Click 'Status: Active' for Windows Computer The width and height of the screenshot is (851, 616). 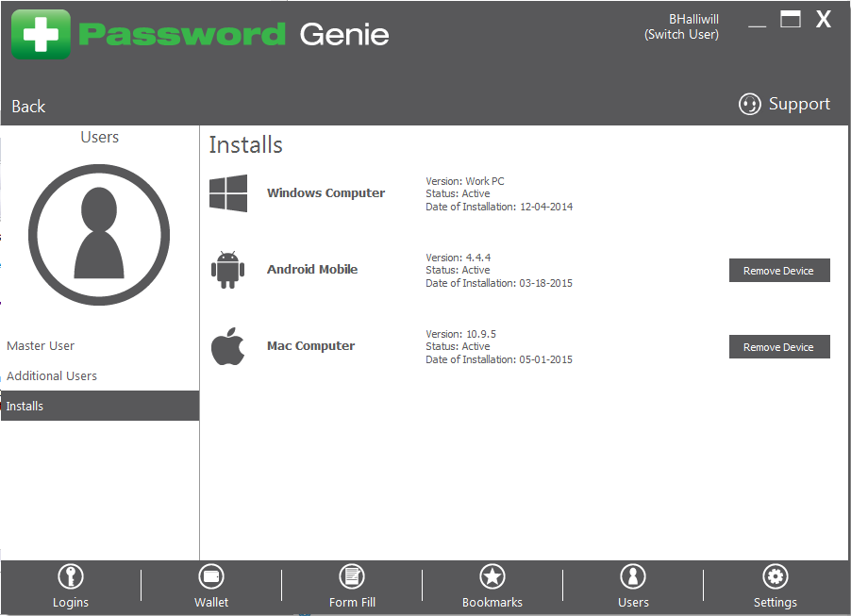pyautogui.click(x=458, y=193)
